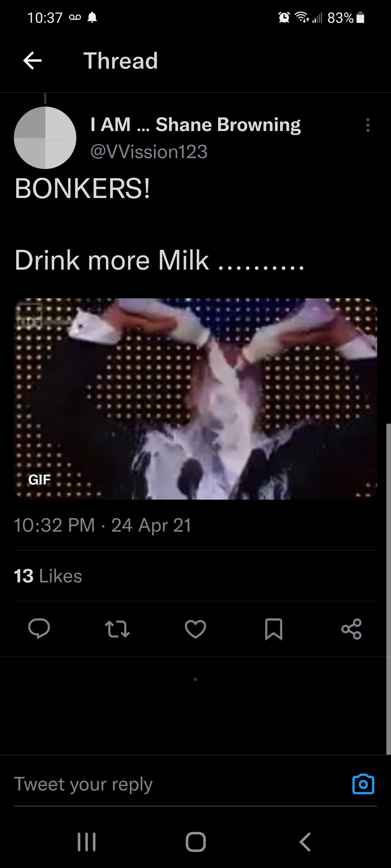Like the tweet with the heart icon
Screen dimensions: 391x868
tap(195, 628)
